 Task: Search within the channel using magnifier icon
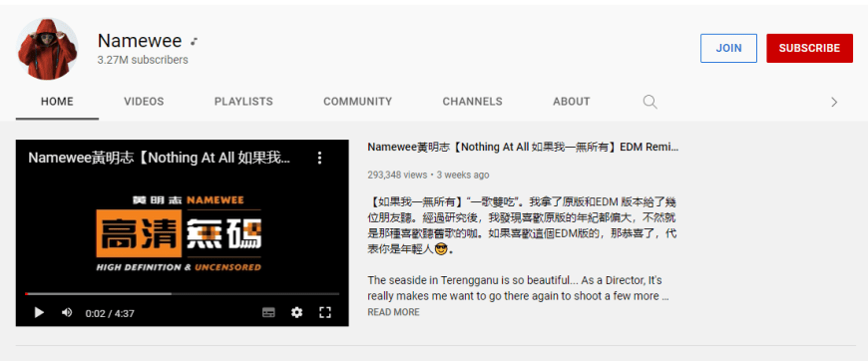[x=650, y=102]
